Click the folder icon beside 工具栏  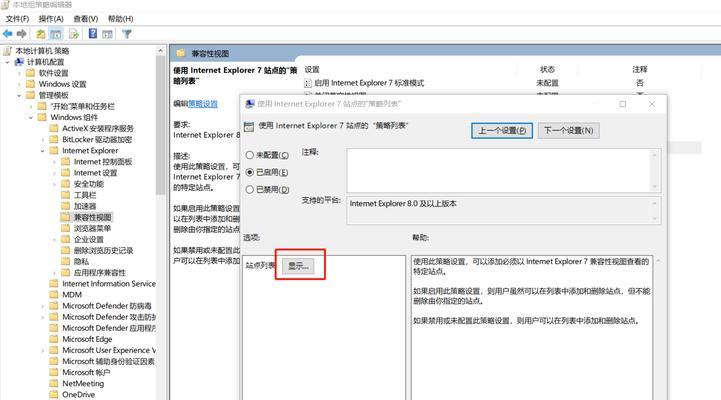(66, 195)
